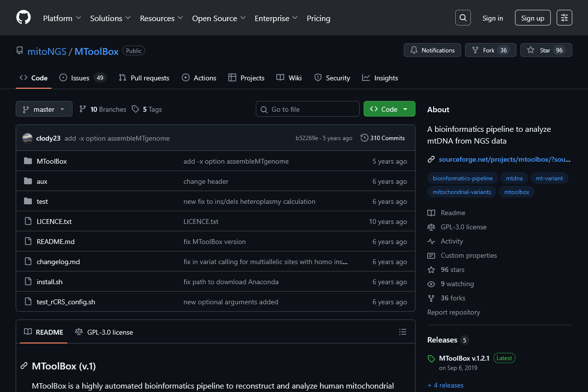Open the README outline icon

pyautogui.click(x=402, y=332)
